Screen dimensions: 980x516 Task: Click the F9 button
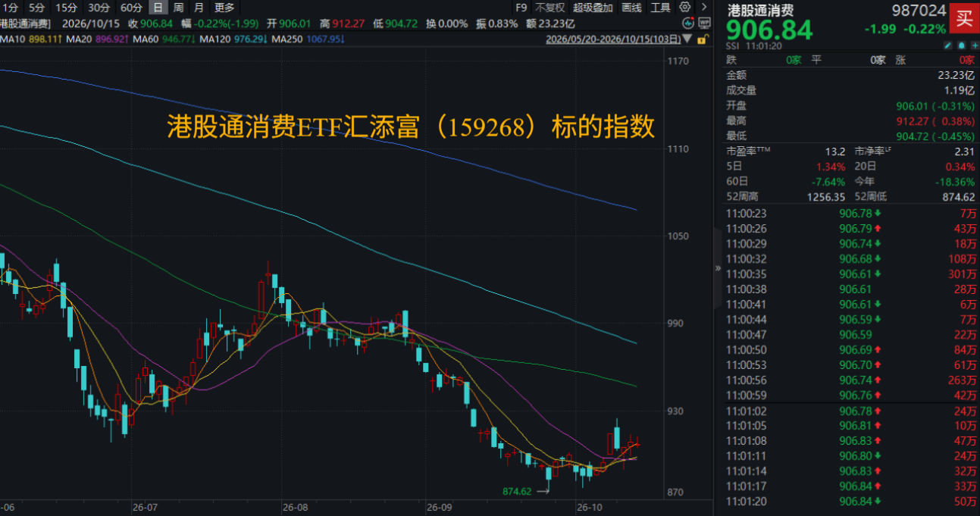pos(521,8)
